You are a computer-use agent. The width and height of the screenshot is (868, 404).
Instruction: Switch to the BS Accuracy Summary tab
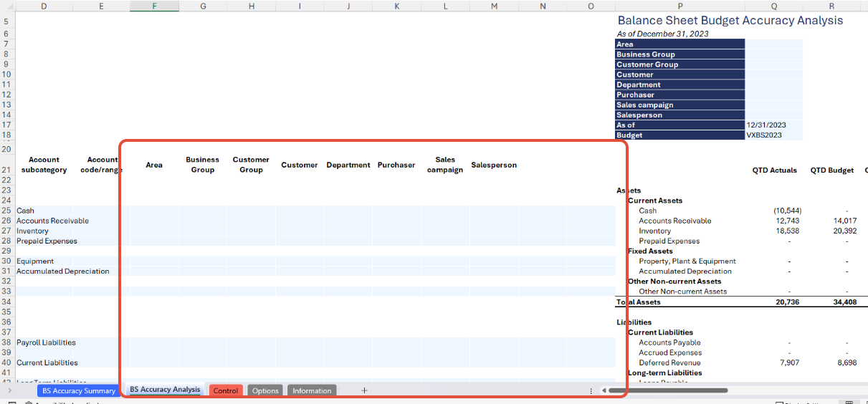click(79, 390)
